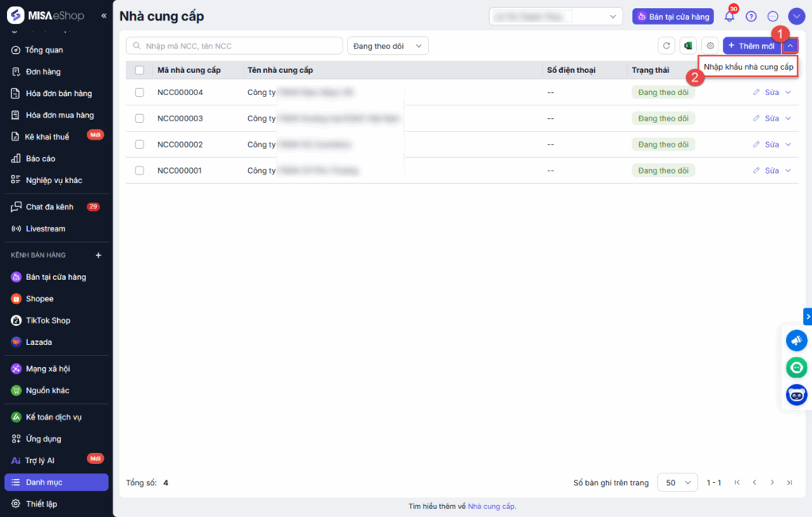Click the Ứng dụng apps icon

pyautogui.click(x=16, y=438)
